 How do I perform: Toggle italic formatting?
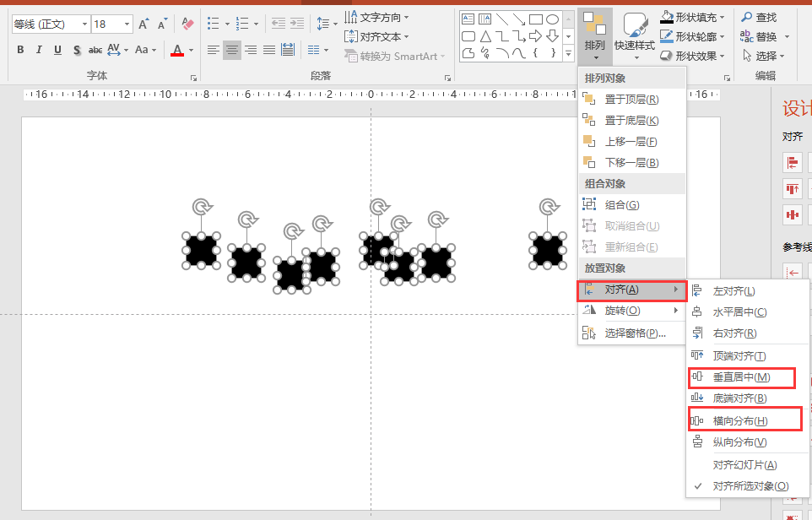[39, 50]
